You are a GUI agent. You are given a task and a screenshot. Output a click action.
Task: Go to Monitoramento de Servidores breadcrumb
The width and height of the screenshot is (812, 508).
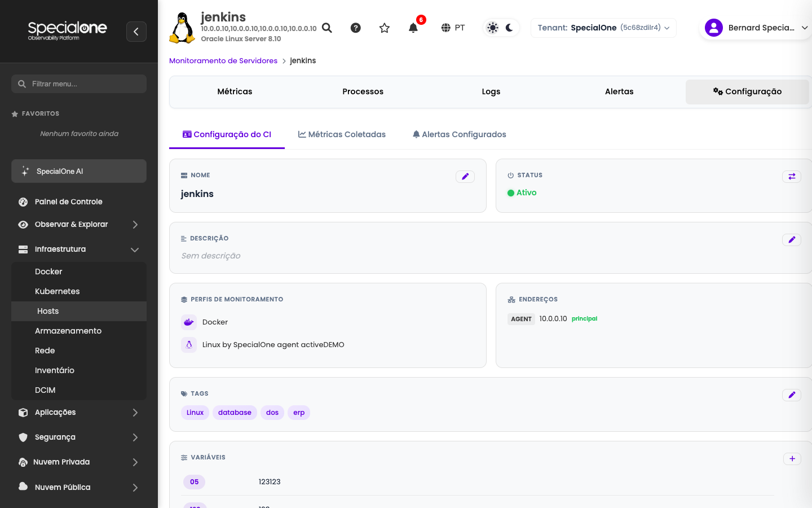[223, 60]
